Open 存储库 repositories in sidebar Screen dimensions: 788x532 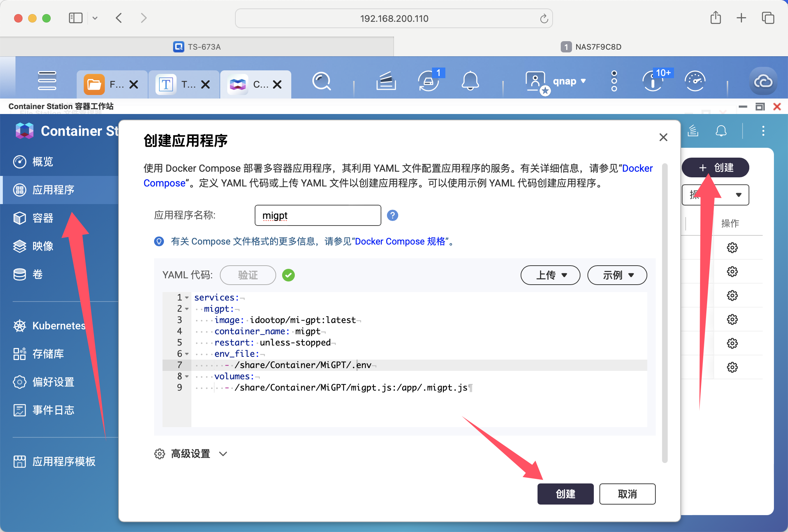pyautogui.click(x=59, y=354)
